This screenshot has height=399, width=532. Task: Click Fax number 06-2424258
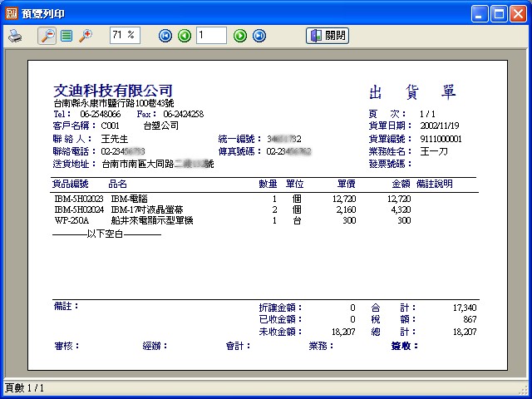point(183,114)
